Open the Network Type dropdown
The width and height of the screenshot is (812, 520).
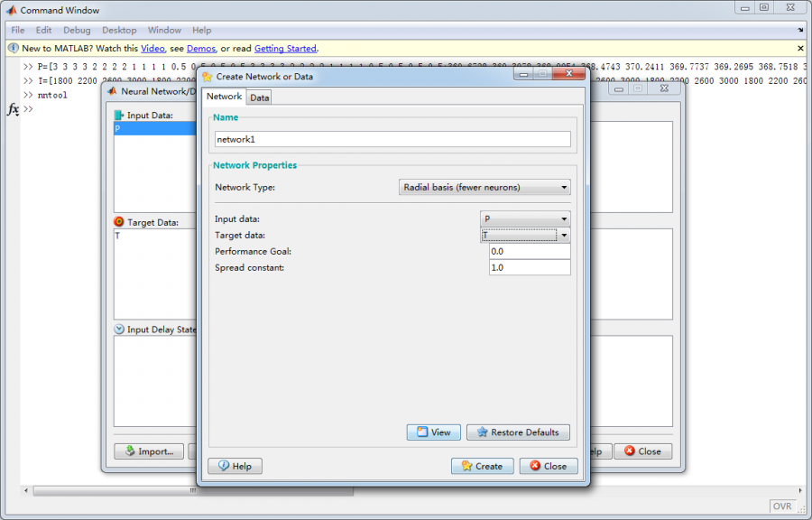point(484,187)
